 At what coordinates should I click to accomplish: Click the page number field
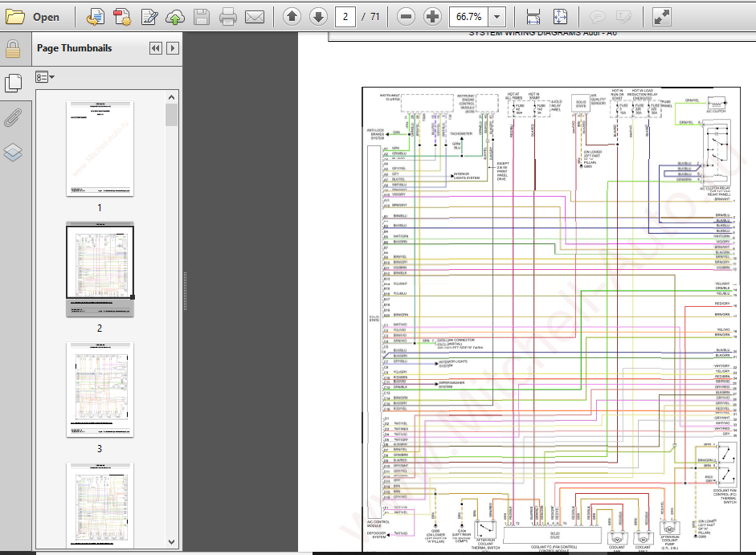pyautogui.click(x=345, y=17)
